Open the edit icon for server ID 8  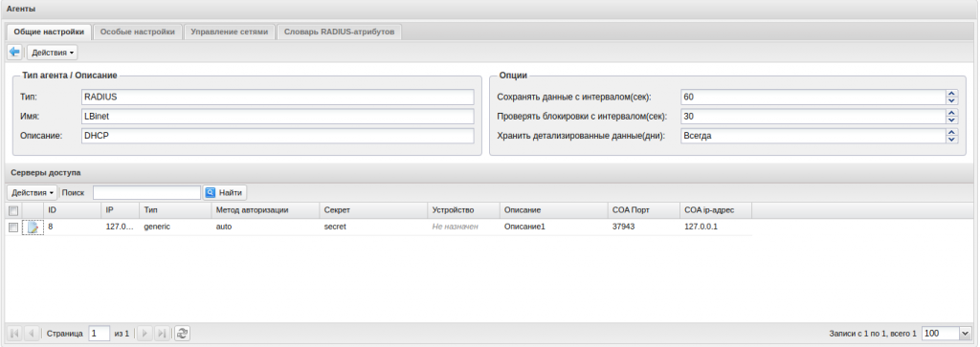[33, 228]
